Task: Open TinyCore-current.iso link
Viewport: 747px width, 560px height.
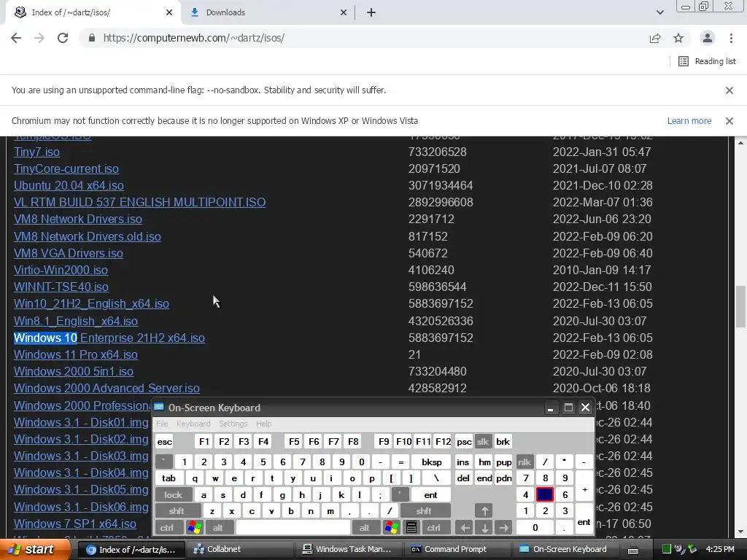Action: pos(66,168)
